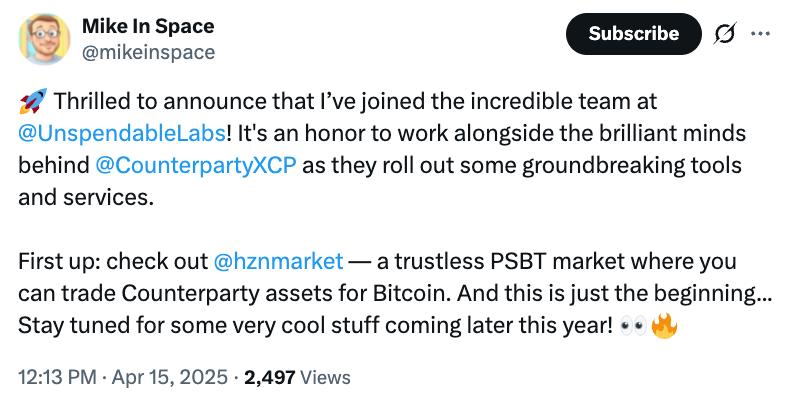Click the word 'Bitcoin' in the post
This screenshot has width=790, height=406.
click(x=412, y=293)
